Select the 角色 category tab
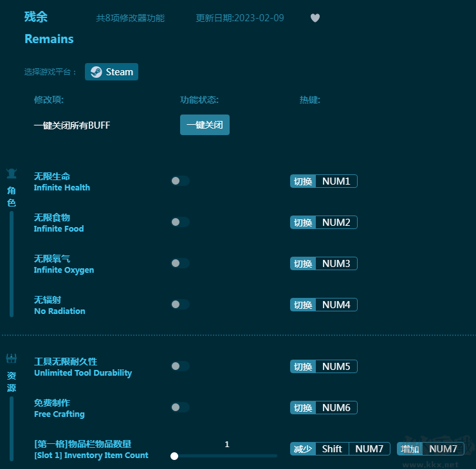 (x=12, y=196)
